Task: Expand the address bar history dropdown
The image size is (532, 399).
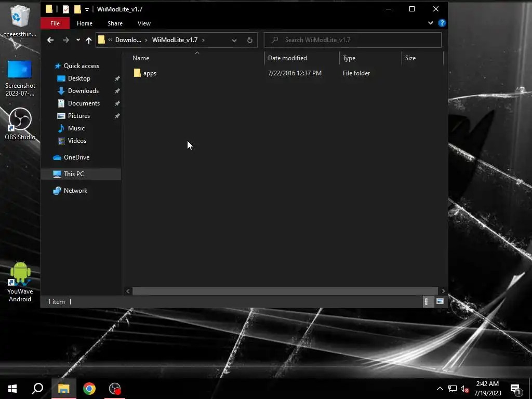Action: pyautogui.click(x=234, y=40)
